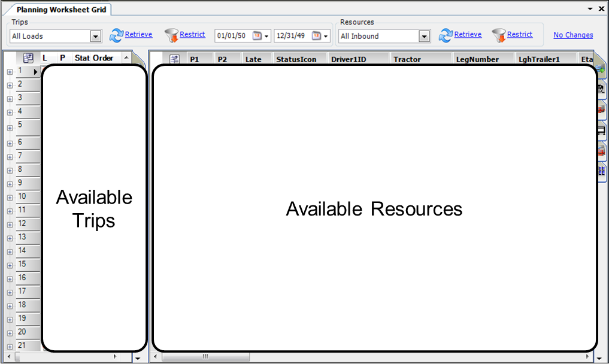The image size is (609, 364).
Task: Click trips grid scroll-up arrow
Action: tap(126, 57)
